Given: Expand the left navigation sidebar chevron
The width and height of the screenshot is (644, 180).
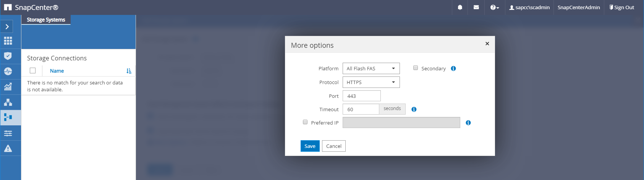Looking at the screenshot, I should click(7, 26).
